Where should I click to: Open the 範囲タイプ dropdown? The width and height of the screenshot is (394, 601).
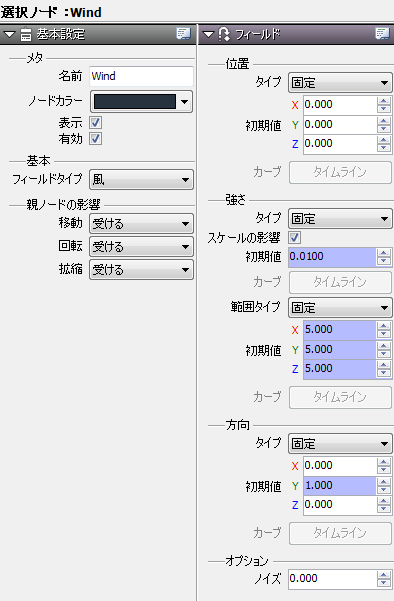[x=340, y=307]
